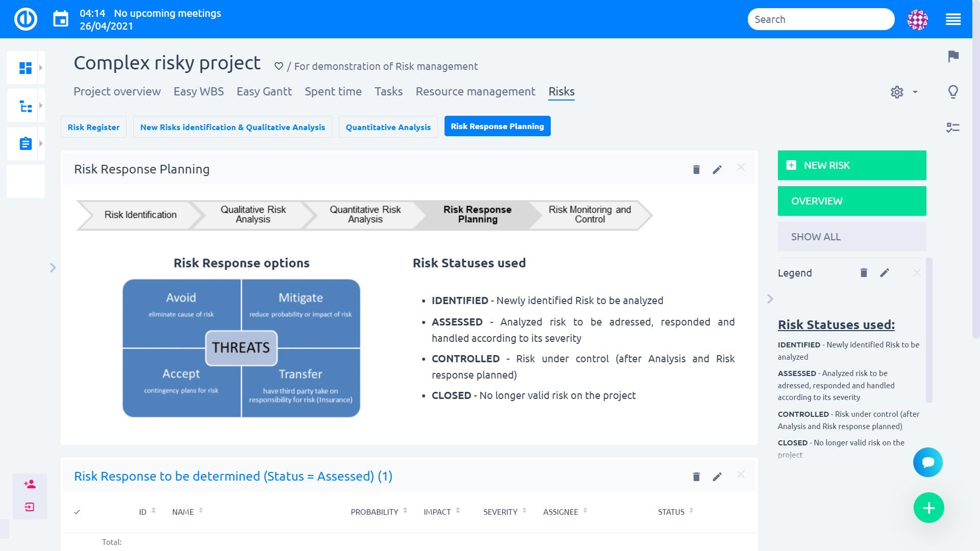Click into the Search field
Screen dimensions: 980x551
[x=820, y=19]
